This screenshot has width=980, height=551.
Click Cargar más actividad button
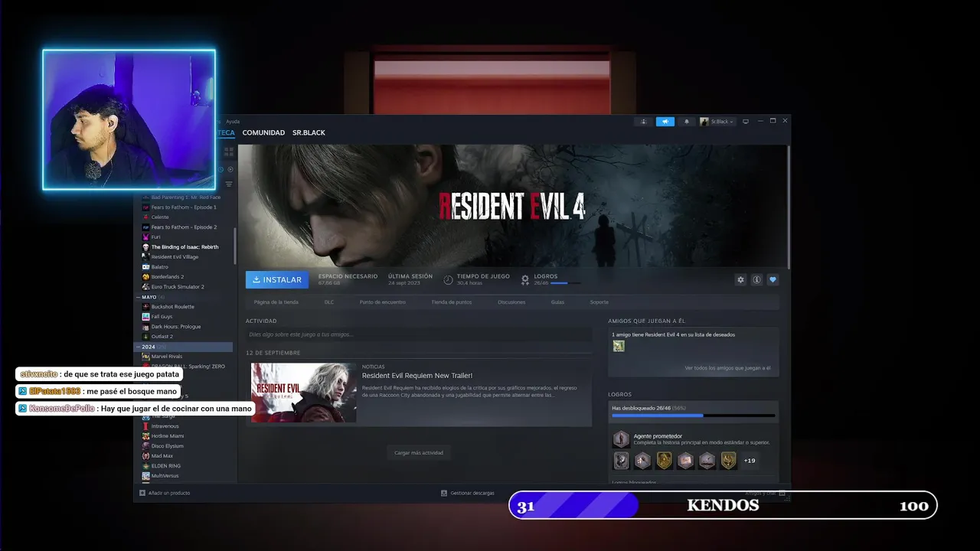(x=419, y=453)
